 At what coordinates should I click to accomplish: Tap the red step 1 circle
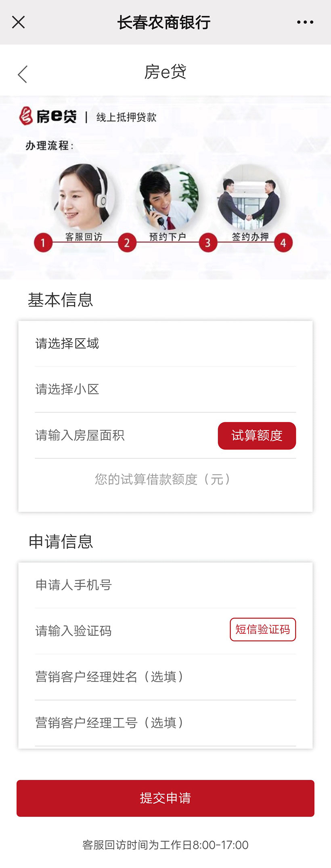tap(43, 243)
